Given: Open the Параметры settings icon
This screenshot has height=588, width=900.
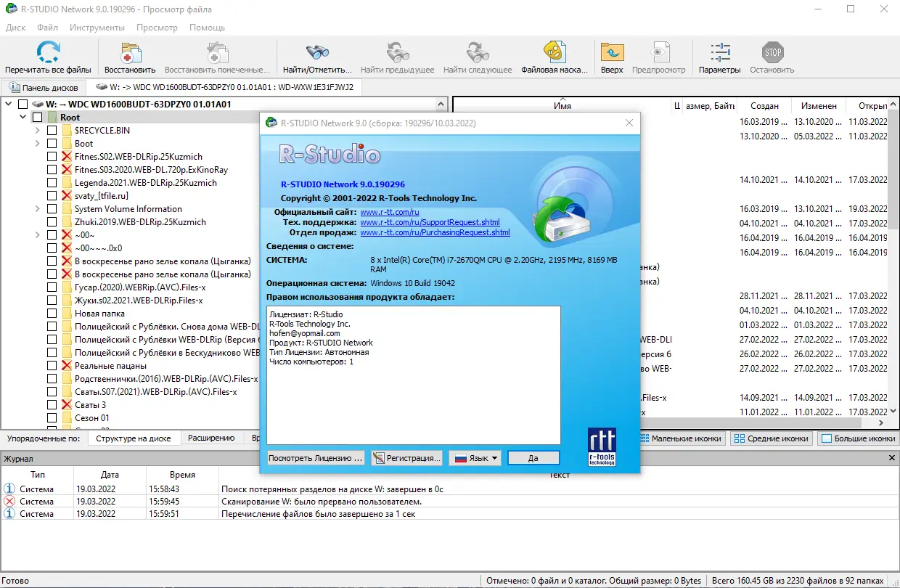Looking at the screenshot, I should click(719, 52).
